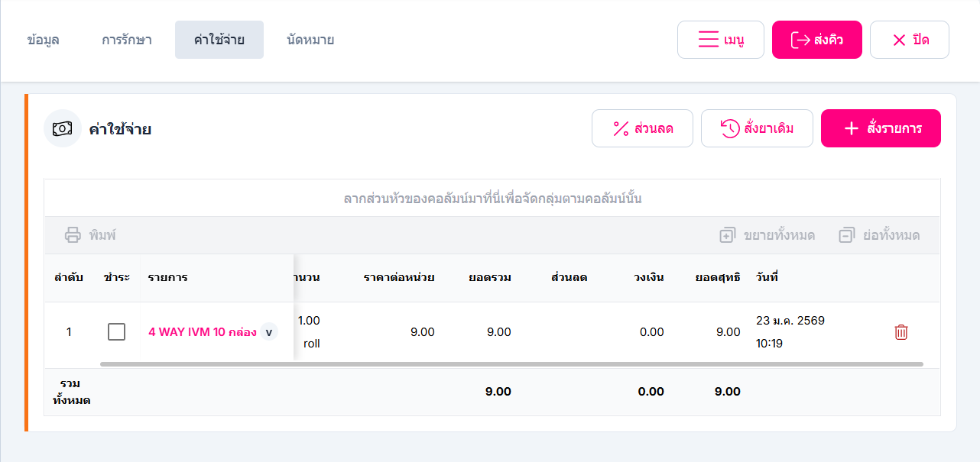This screenshot has width=980, height=462.
Task: Switch to the การรักษา tab
Action: (127, 40)
